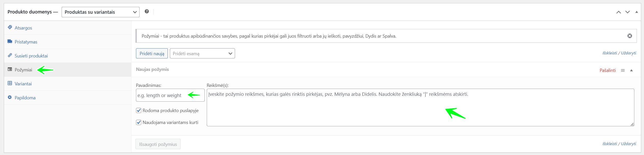Screen dimensions: 644x155
Task: Open the Susieti produktai tab
Action: pyautogui.click(x=31, y=56)
